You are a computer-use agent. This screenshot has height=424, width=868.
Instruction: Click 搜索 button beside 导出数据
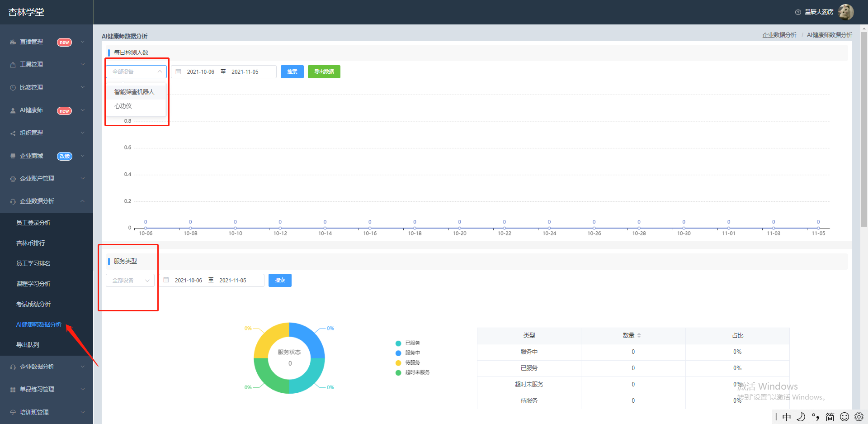292,71
